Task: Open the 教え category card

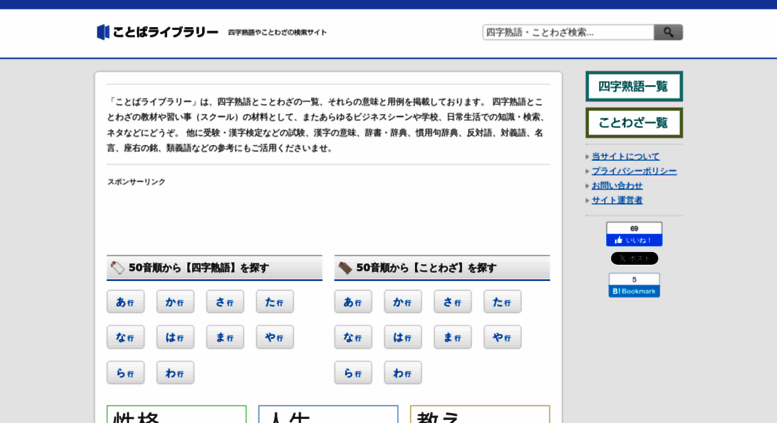Action: click(480, 414)
